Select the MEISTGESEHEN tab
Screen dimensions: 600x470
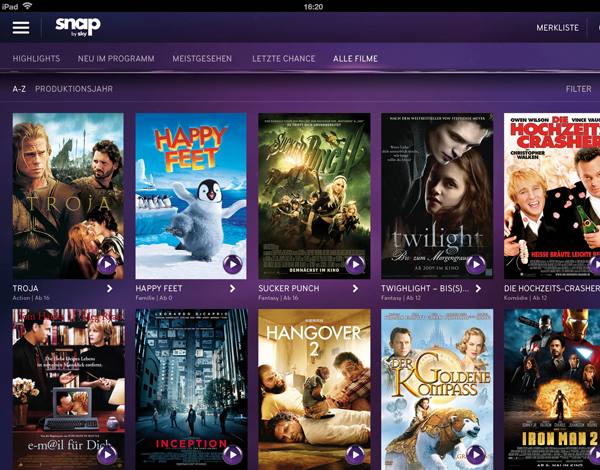tap(202, 59)
